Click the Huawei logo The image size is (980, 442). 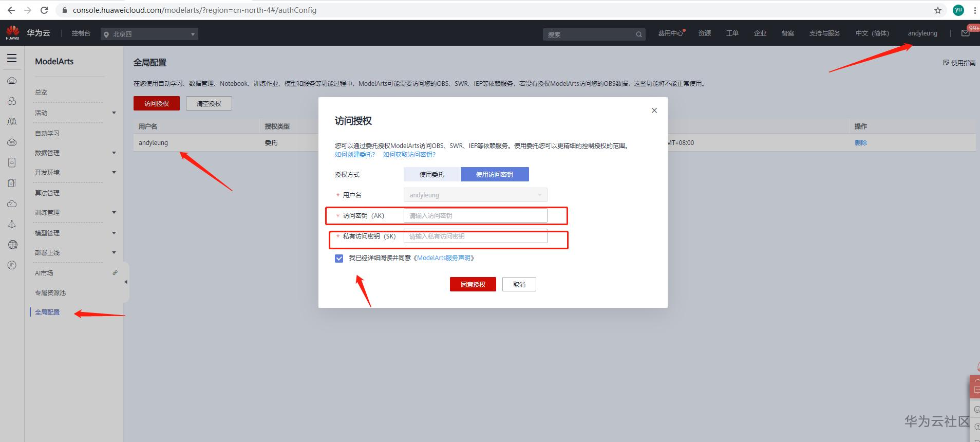click(x=12, y=33)
